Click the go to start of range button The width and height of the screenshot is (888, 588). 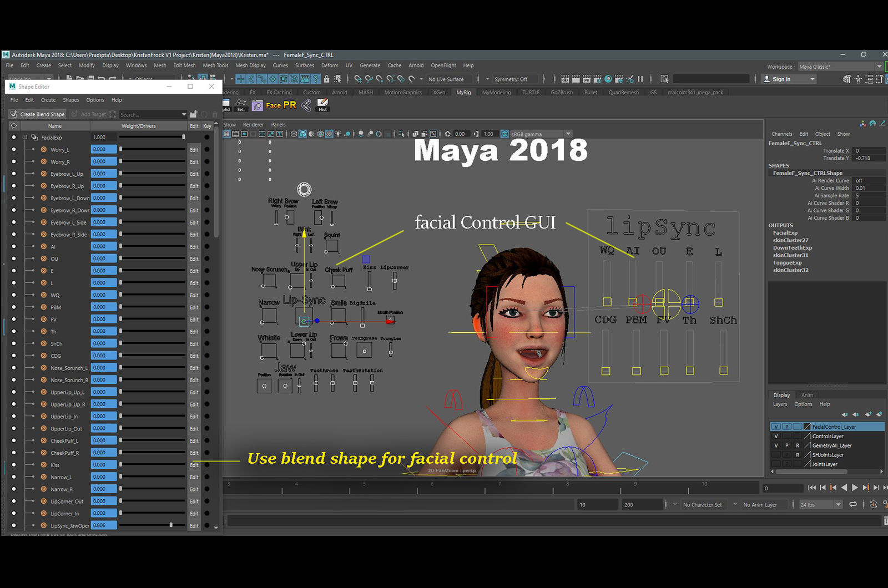click(812, 488)
